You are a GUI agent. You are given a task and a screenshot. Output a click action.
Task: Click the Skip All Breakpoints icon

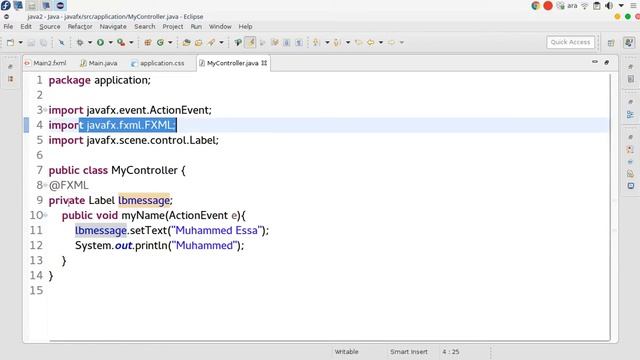tap(61, 42)
